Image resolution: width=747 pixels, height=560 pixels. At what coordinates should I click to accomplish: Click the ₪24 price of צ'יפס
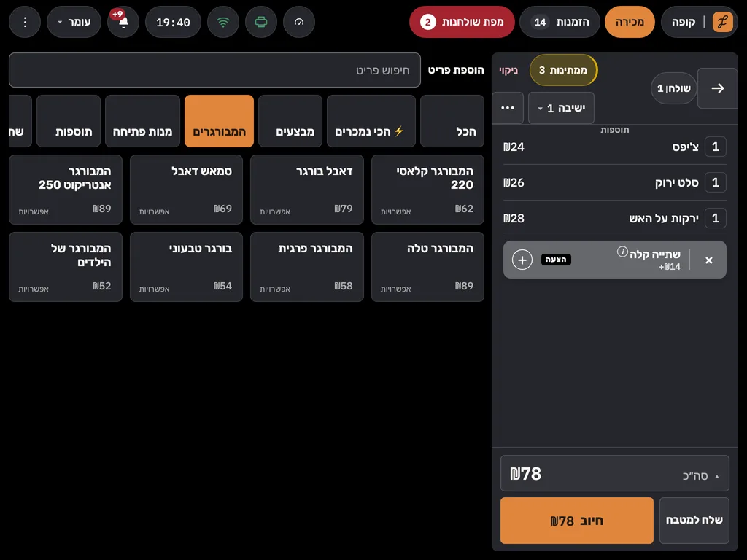[x=514, y=147]
